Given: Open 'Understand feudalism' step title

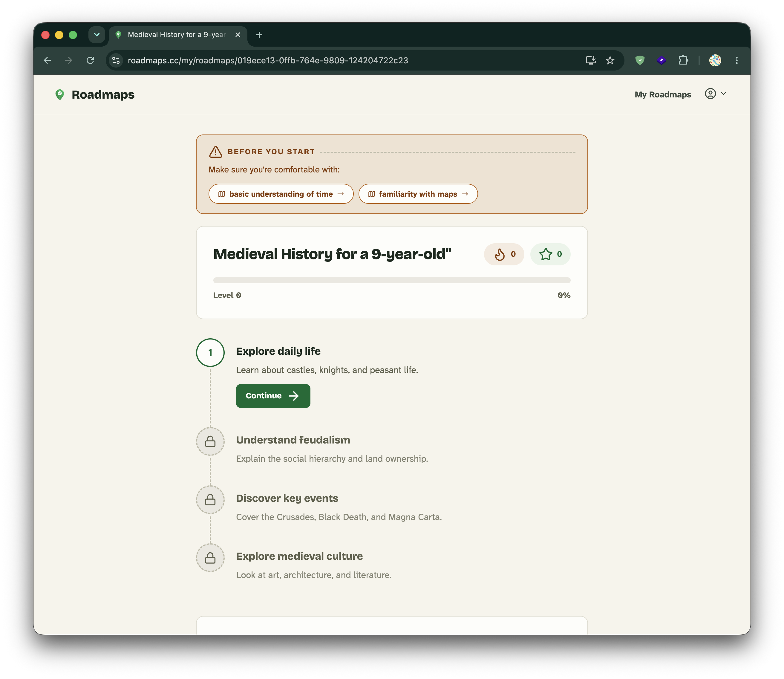Looking at the screenshot, I should 293,440.
